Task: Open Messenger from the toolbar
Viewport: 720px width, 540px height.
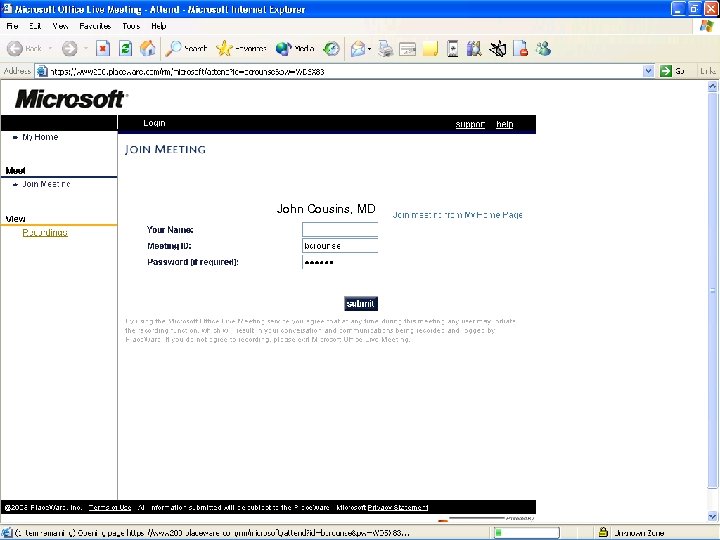Action: (x=543, y=48)
